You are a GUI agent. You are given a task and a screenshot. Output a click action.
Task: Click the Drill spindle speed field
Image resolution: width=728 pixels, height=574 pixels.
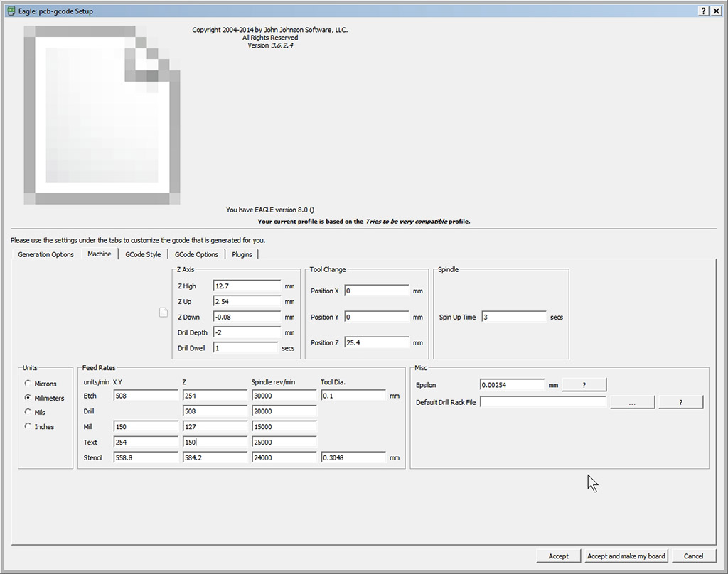tap(284, 411)
